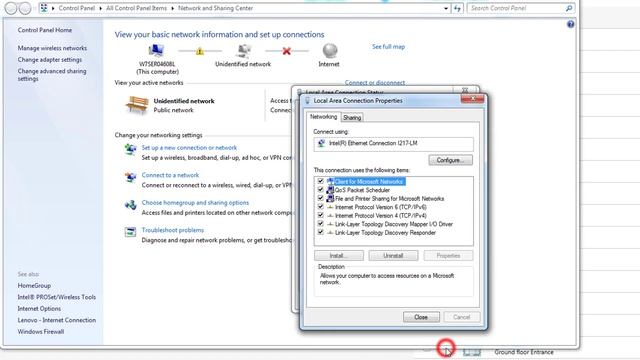Open Intel PROSet/Wireless Tools link
Screen dimensions: 640x360
(57, 297)
